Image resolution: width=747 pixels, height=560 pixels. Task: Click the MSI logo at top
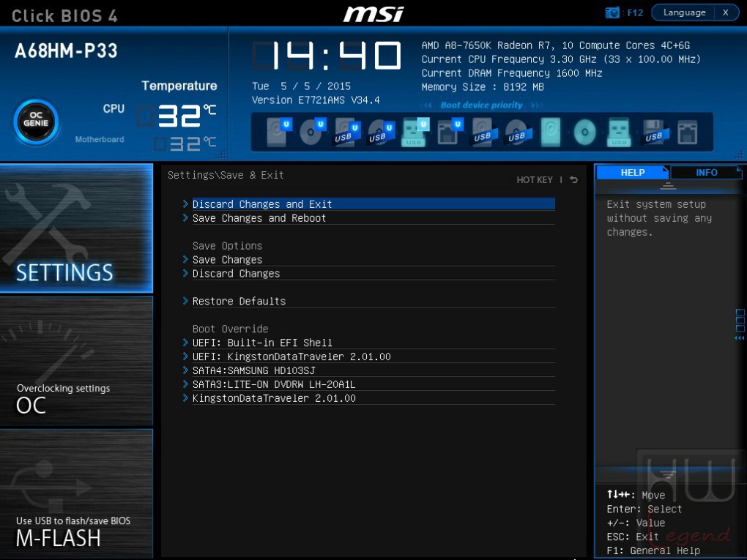tap(373, 13)
